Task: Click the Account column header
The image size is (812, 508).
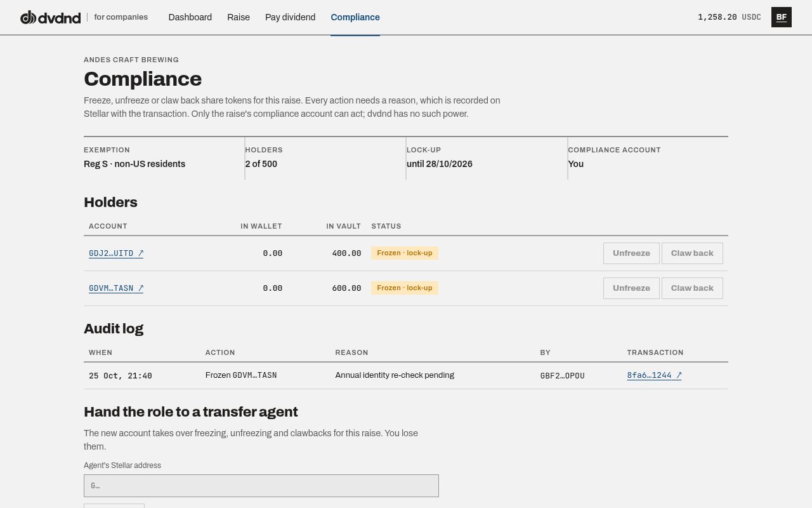Action: pos(108,226)
